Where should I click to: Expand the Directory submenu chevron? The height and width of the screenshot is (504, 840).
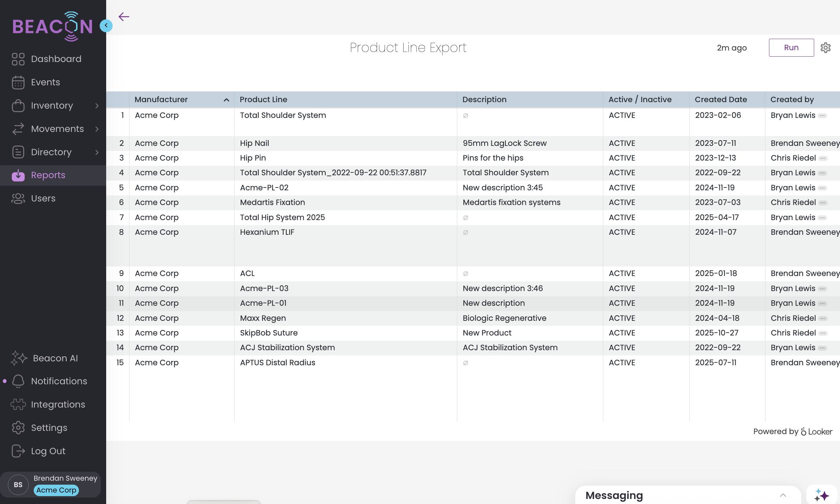click(97, 152)
